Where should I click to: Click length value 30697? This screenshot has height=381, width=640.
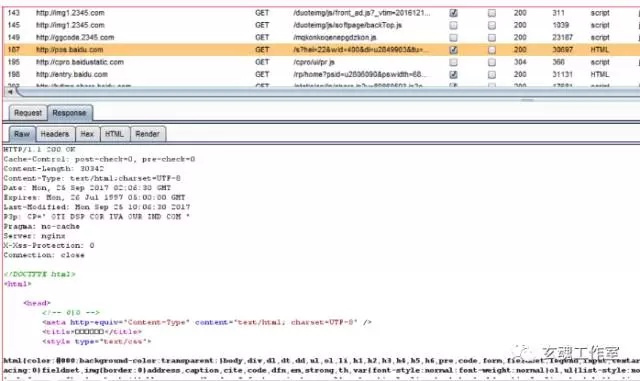[562, 50]
